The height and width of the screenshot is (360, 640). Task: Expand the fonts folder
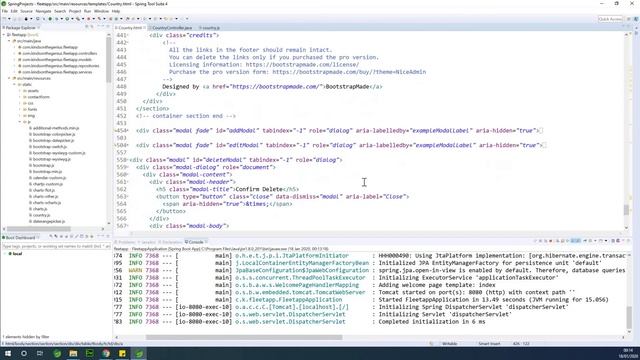coord(20,109)
